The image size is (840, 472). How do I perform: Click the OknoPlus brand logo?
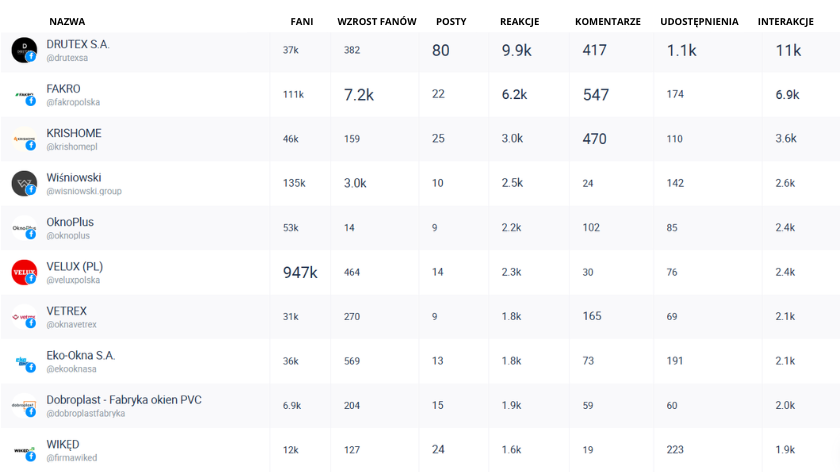coord(24,228)
